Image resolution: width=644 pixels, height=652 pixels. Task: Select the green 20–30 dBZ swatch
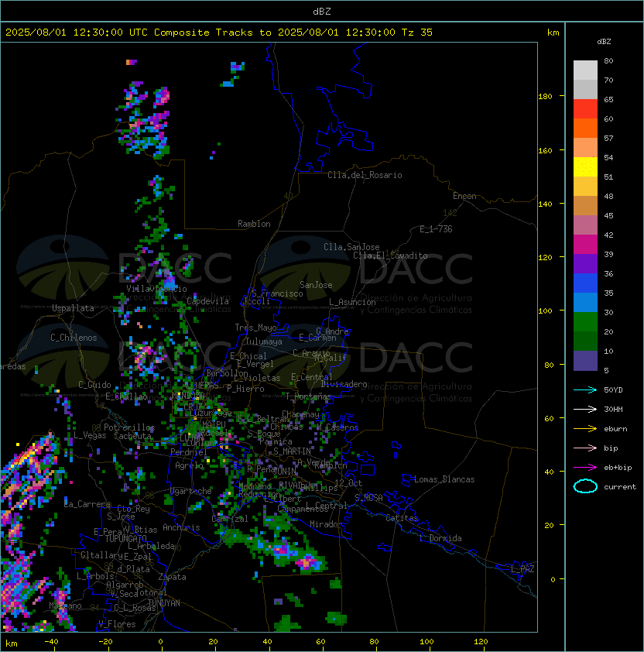(585, 321)
